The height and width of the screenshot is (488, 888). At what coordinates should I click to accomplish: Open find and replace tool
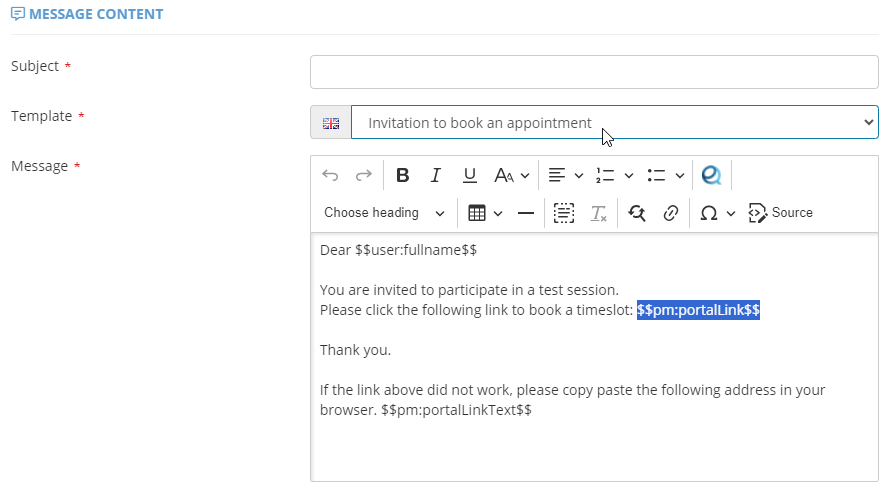coord(637,213)
